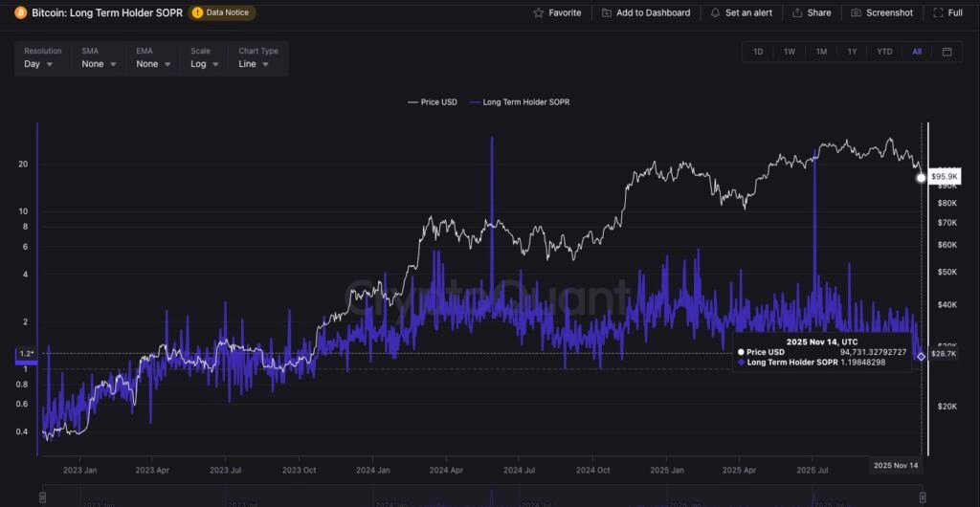
Task: Click the Favorite star icon
Action: click(539, 13)
